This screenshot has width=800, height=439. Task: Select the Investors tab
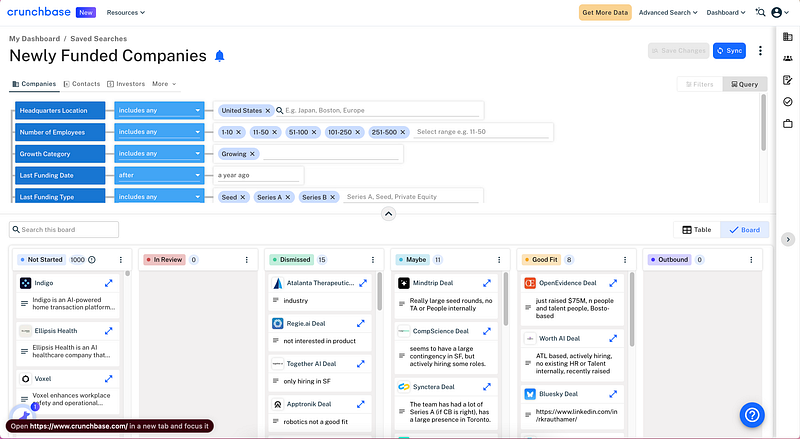pyautogui.click(x=126, y=84)
